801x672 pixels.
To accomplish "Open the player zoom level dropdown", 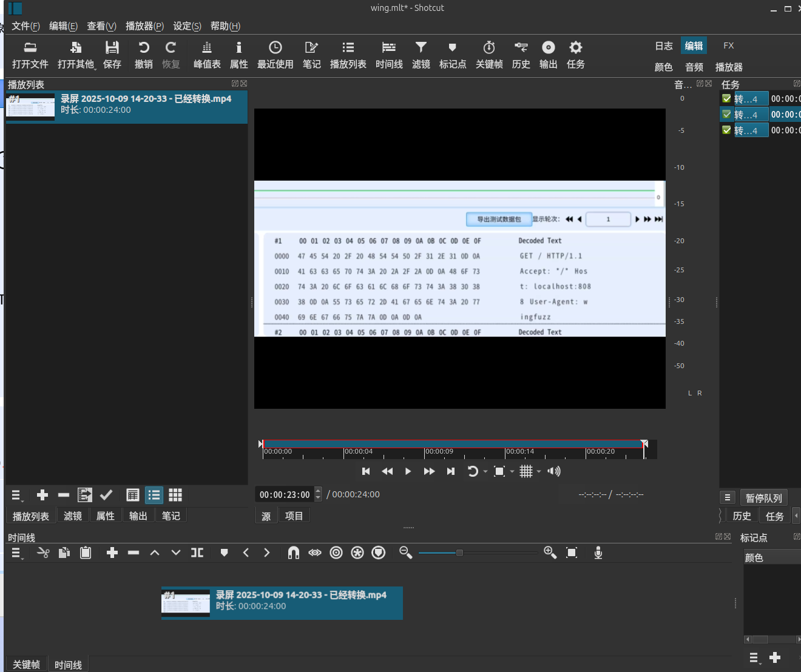I will 512,471.
